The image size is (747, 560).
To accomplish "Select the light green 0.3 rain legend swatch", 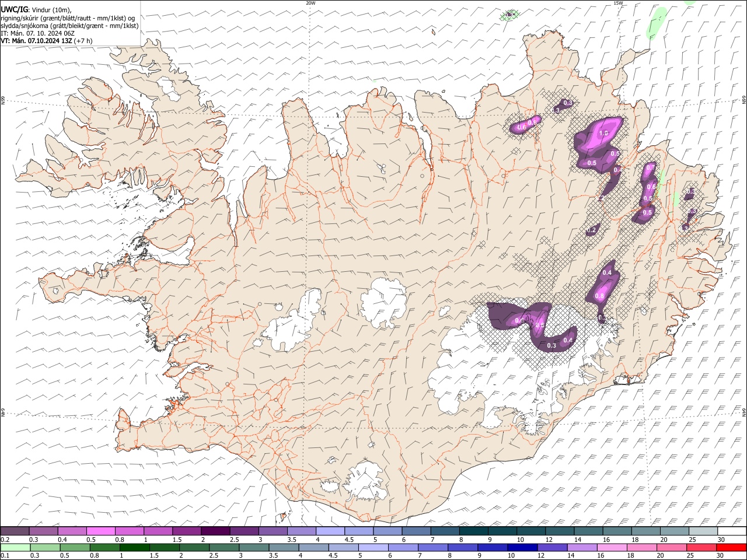I will click(x=45, y=547).
